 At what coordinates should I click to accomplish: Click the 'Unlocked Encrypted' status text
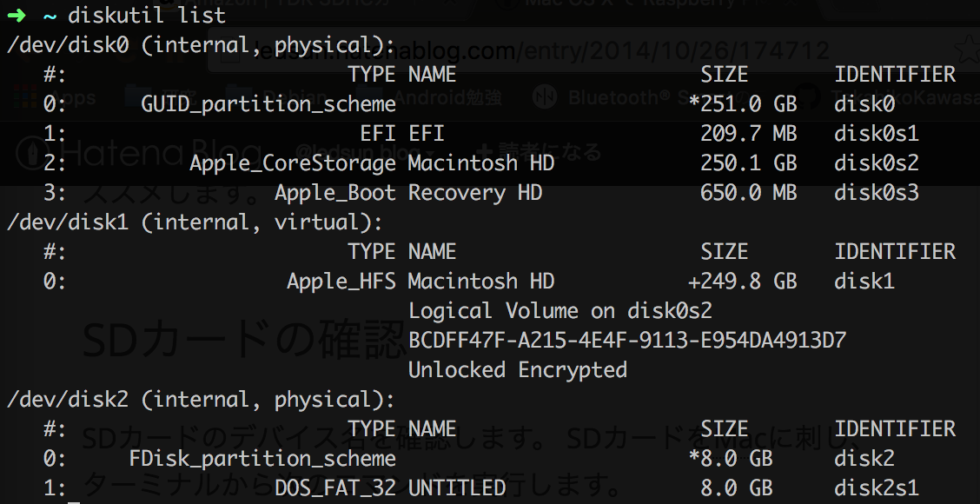pos(518,369)
